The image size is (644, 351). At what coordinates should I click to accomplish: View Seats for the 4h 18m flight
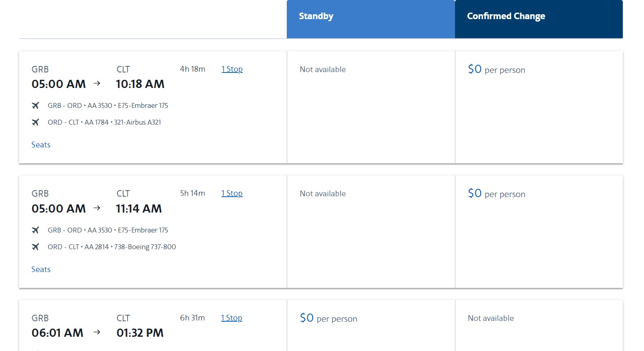41,145
